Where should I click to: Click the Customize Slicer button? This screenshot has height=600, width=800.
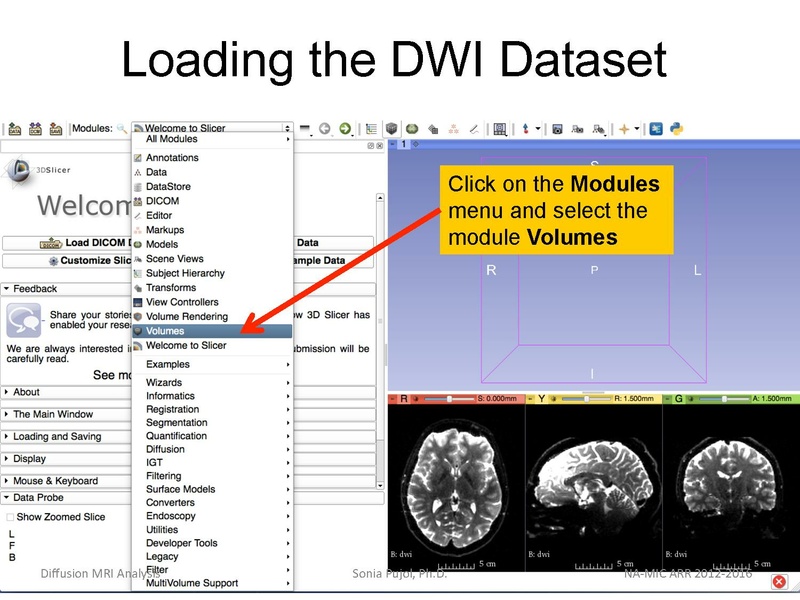point(70,259)
